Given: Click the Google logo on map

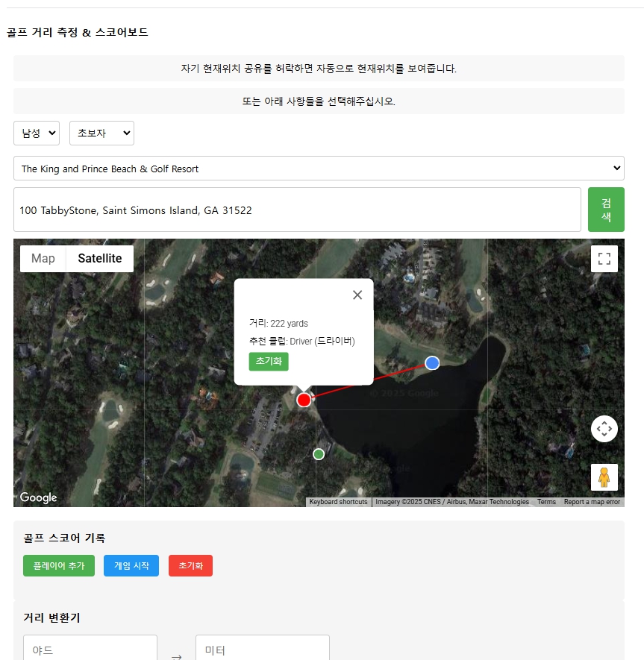Looking at the screenshot, I should point(39,497).
